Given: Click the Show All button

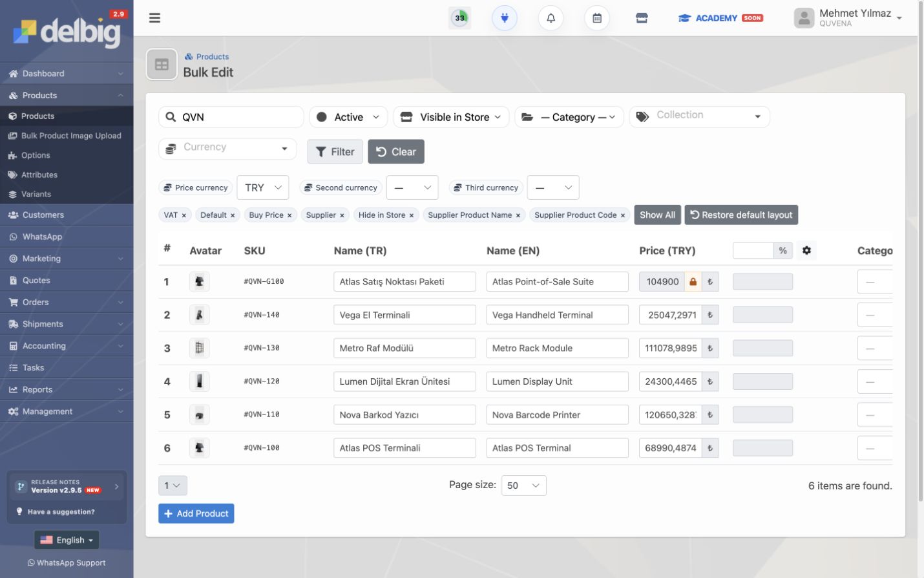Looking at the screenshot, I should [657, 215].
